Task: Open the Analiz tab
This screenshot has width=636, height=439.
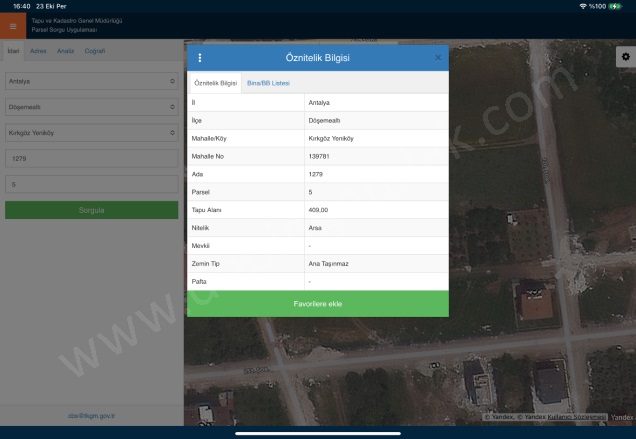Action: (65, 50)
